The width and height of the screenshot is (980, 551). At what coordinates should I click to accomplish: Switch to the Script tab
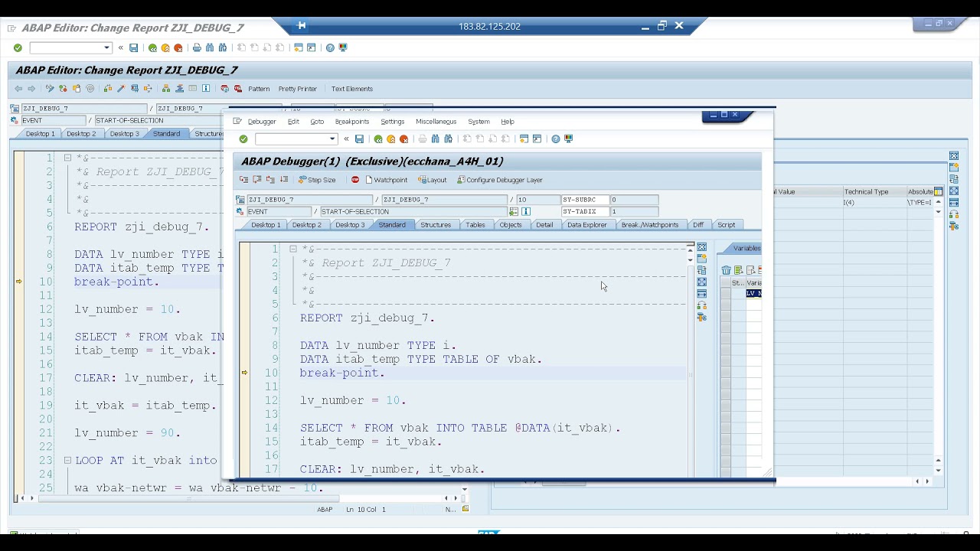coord(726,225)
